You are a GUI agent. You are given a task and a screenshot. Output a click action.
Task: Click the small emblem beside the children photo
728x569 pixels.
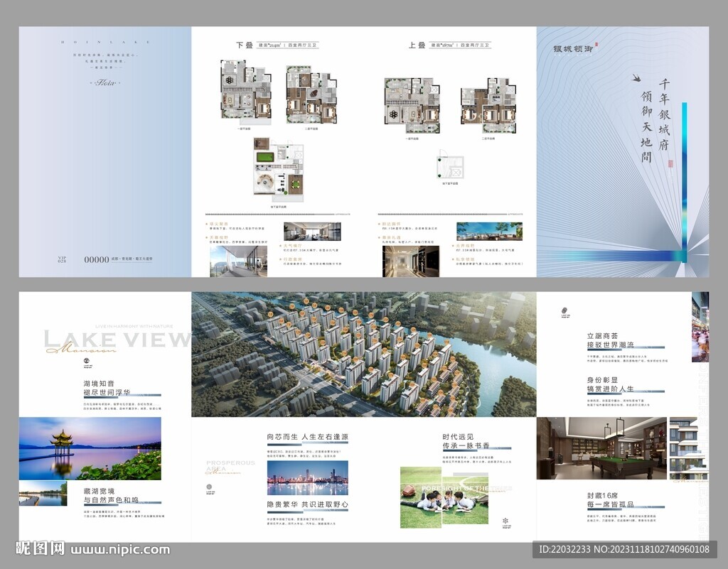click(x=505, y=523)
